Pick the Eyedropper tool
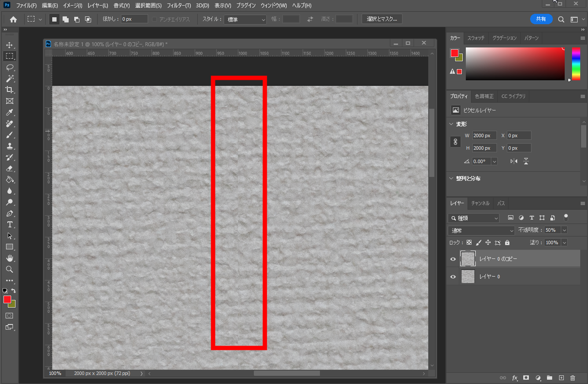The height and width of the screenshot is (384, 588). 9,112
